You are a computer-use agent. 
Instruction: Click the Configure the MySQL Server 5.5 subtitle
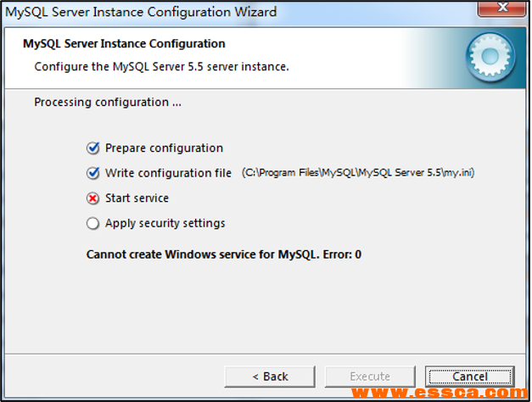161,66
